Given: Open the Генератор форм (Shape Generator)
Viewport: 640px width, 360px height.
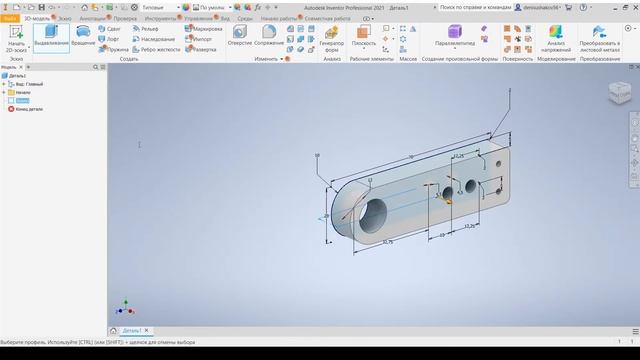Looking at the screenshot, I should click(x=331, y=39).
